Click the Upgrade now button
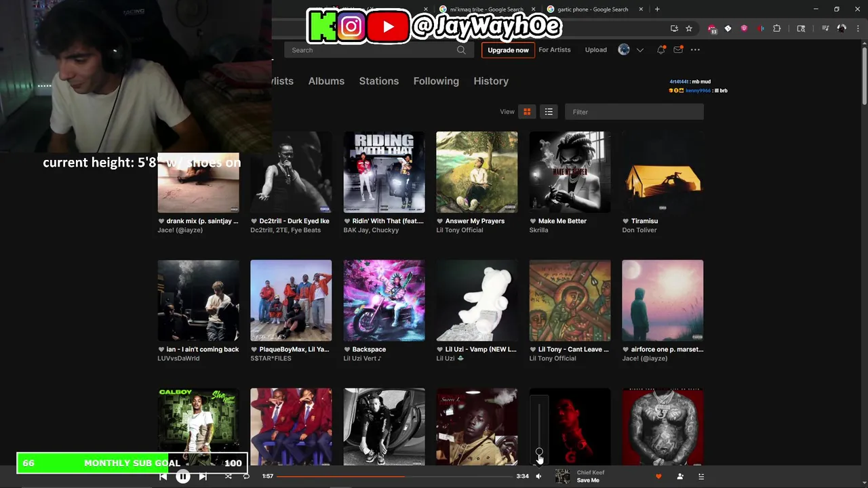Screen dimensions: 868x488 point(508,50)
